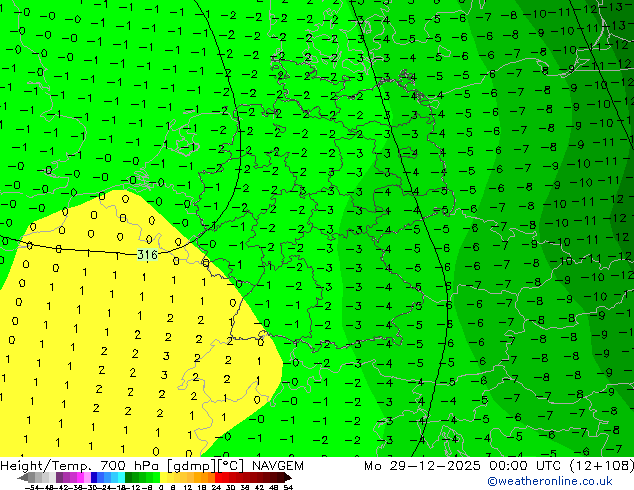Screen dimensions: 634x490
Task: Click the 'Mo 29-12-2025 00:00 UTC' timestamp
Action: (x=464, y=466)
